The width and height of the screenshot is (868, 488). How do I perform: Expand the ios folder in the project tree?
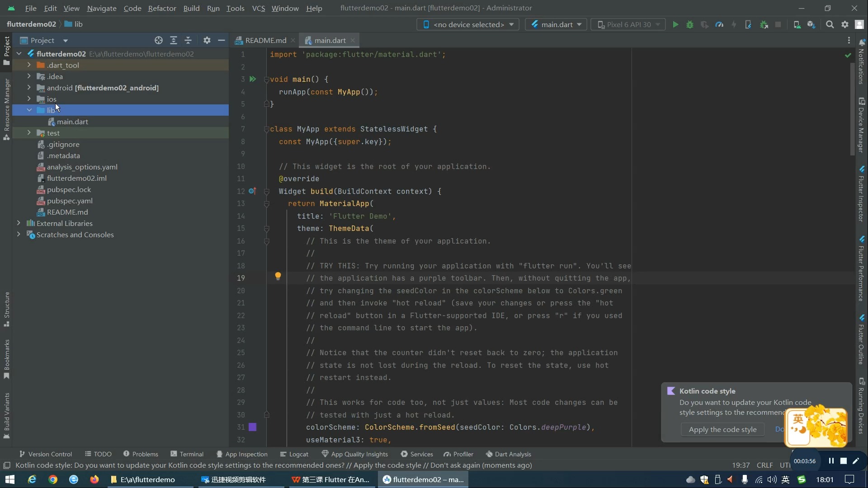[x=28, y=99]
